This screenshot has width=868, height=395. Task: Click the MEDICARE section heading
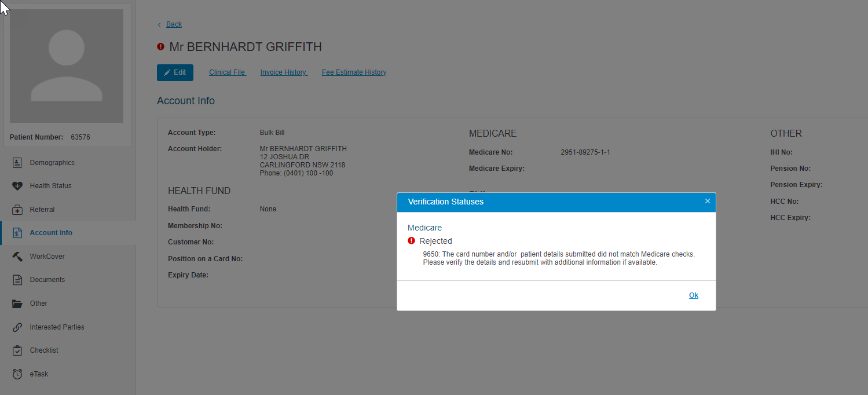coord(493,133)
